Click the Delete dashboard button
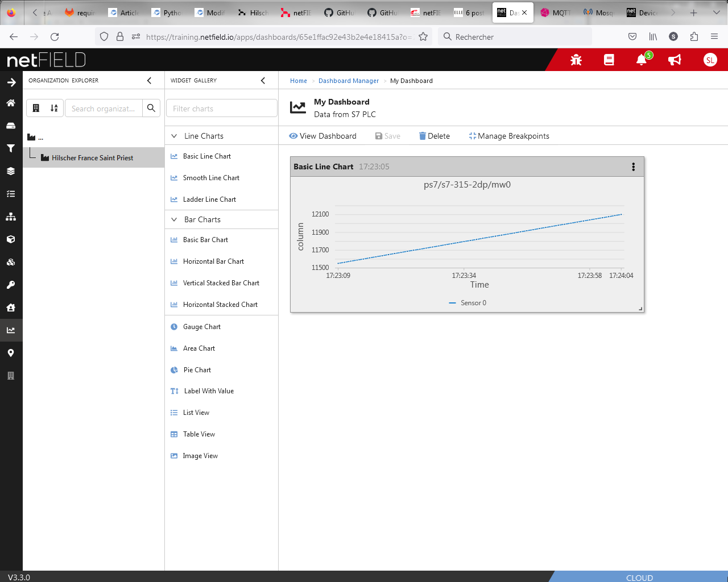 pos(434,136)
